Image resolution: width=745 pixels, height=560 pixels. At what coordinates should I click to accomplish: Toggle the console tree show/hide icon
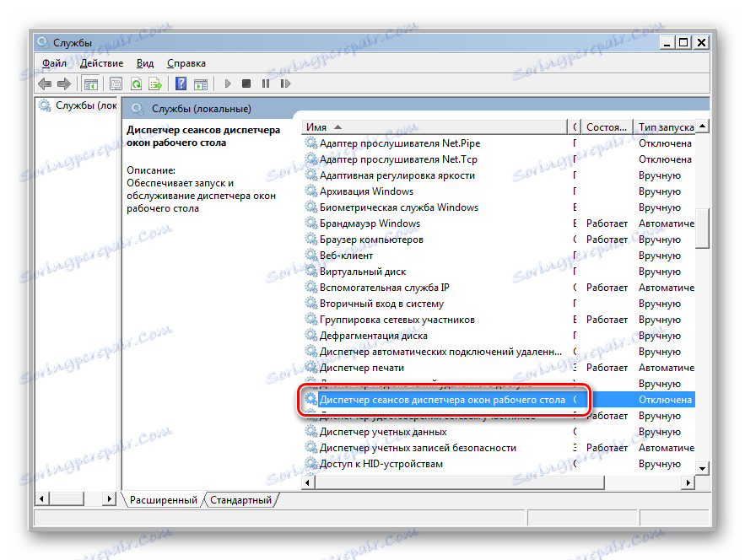90,84
